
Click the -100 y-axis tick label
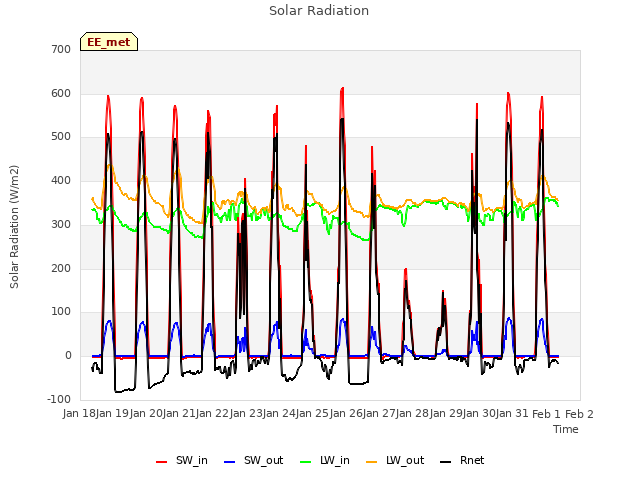tap(59, 399)
